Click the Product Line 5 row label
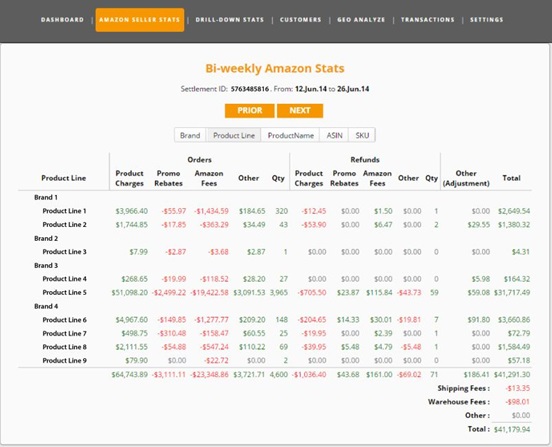552x447 pixels. point(64,292)
